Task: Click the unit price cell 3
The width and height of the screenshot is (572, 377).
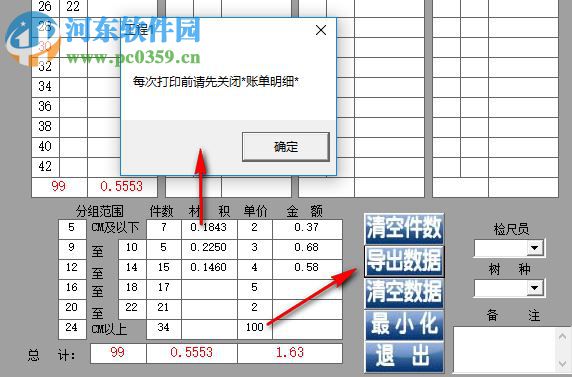Action: tap(255, 249)
